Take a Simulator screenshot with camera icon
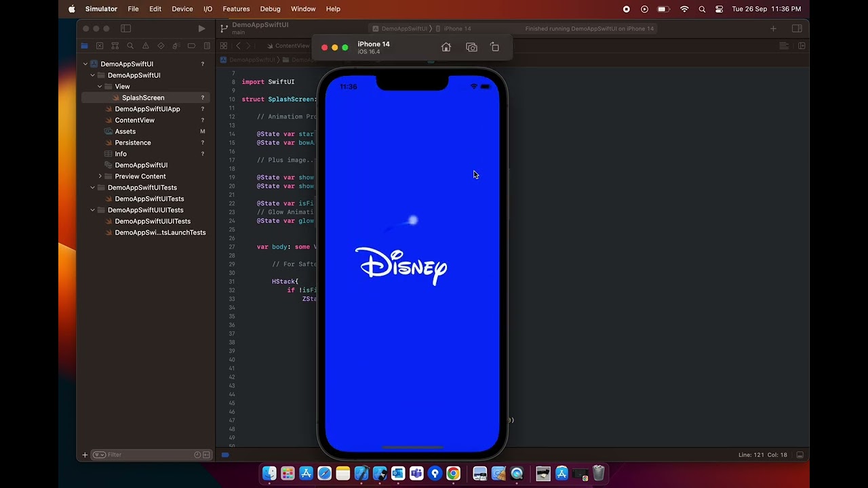 point(471,47)
